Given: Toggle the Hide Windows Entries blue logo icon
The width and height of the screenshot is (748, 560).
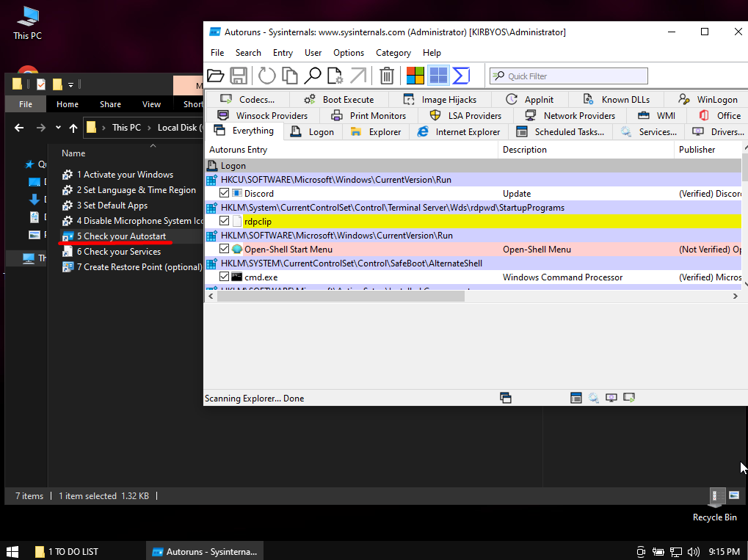Looking at the screenshot, I should 438,76.
